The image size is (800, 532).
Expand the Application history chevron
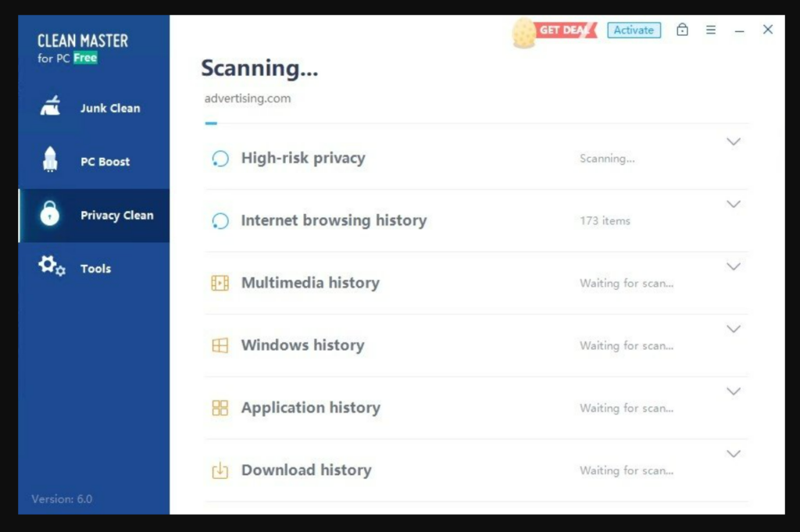pyautogui.click(x=733, y=391)
